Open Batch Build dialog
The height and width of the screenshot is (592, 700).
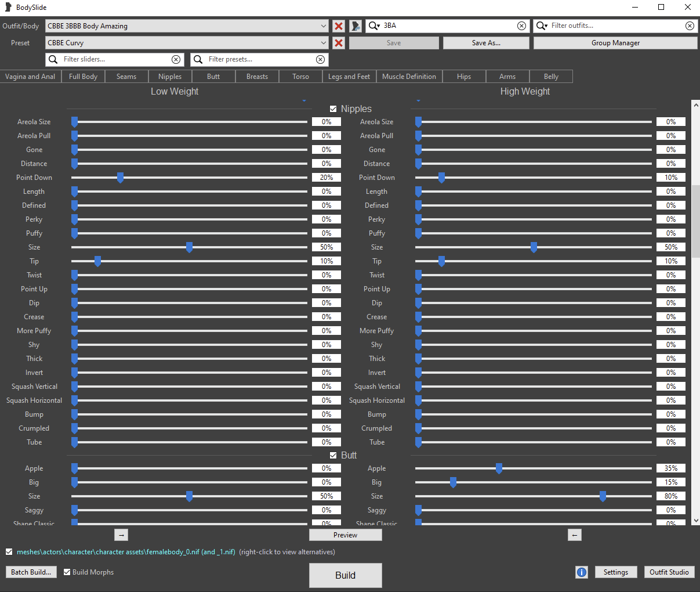[x=31, y=572]
